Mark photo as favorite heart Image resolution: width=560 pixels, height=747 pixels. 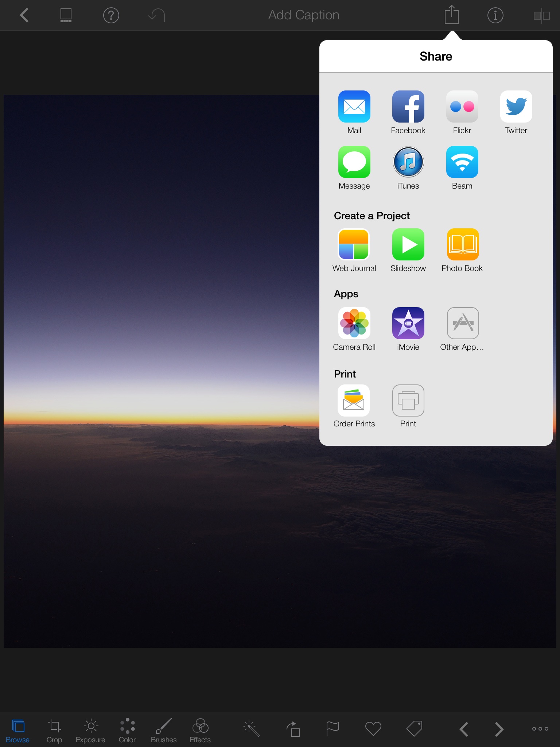tap(373, 729)
